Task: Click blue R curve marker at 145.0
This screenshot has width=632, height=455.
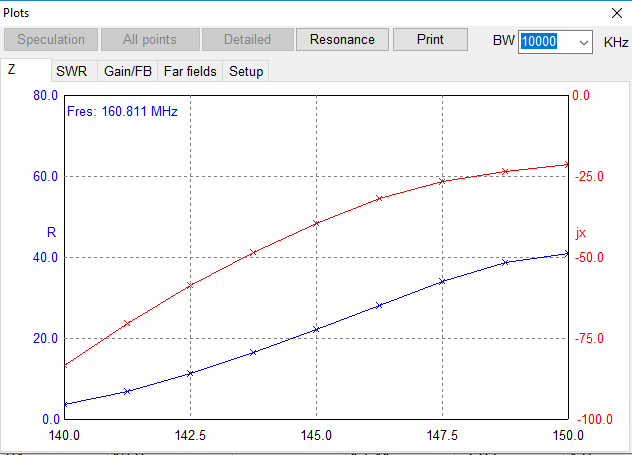Action: pos(316,329)
